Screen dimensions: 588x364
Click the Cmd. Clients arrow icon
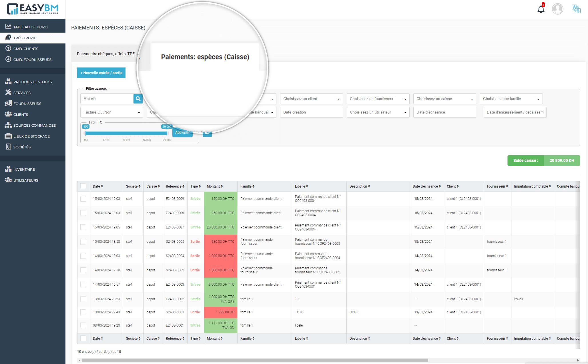coord(8,48)
